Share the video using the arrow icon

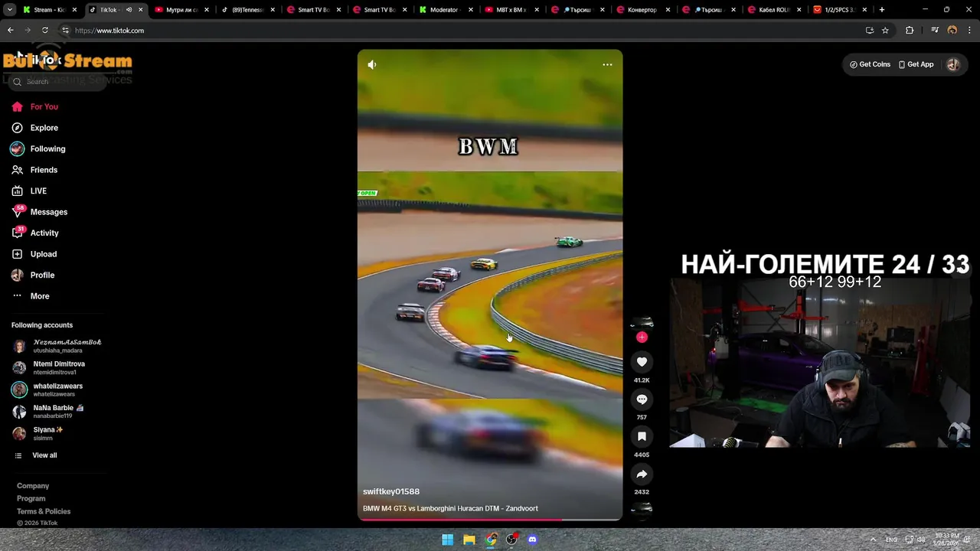tap(642, 474)
